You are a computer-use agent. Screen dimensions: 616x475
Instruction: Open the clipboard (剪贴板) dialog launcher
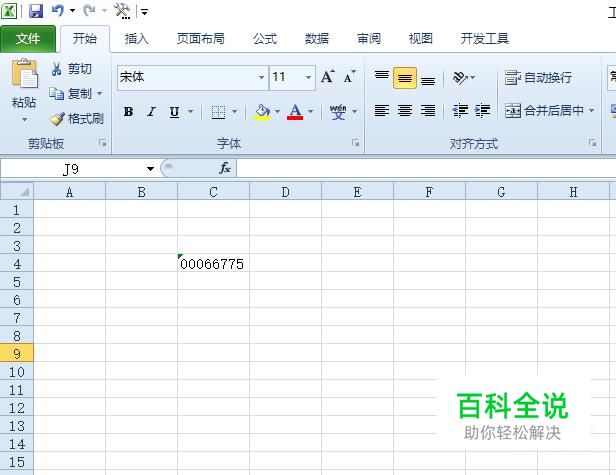103,143
